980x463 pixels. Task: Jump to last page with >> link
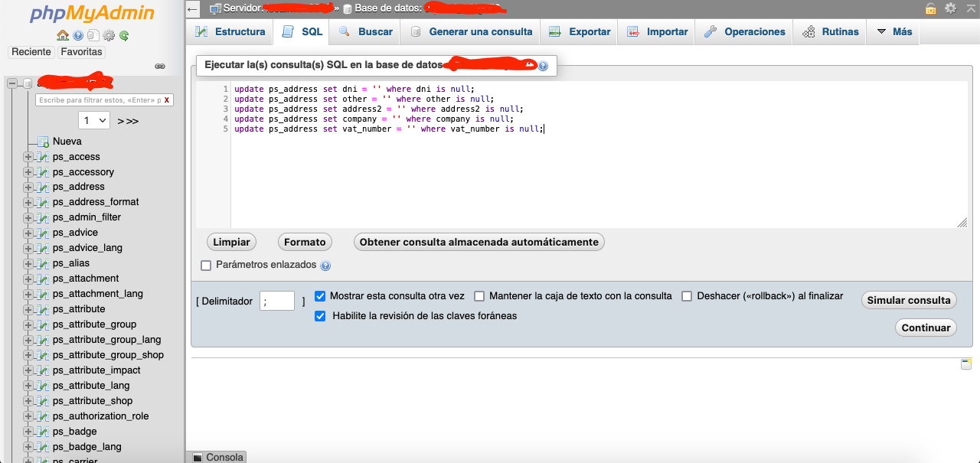(132, 121)
